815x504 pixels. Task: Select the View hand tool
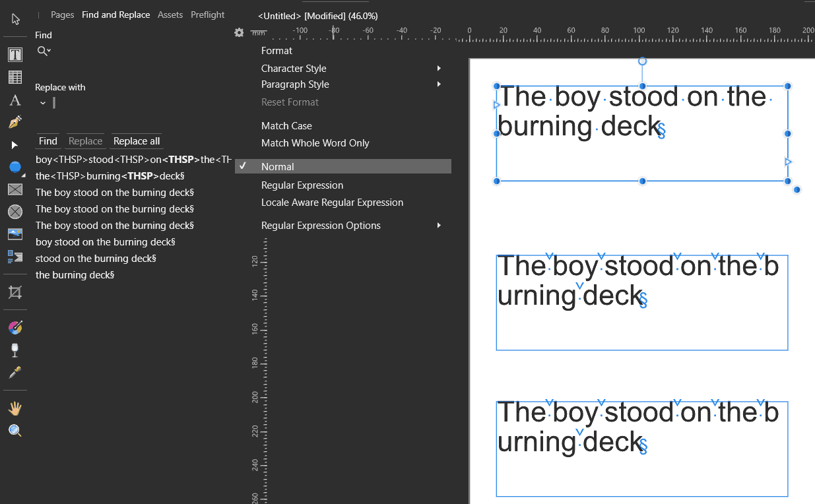point(15,408)
